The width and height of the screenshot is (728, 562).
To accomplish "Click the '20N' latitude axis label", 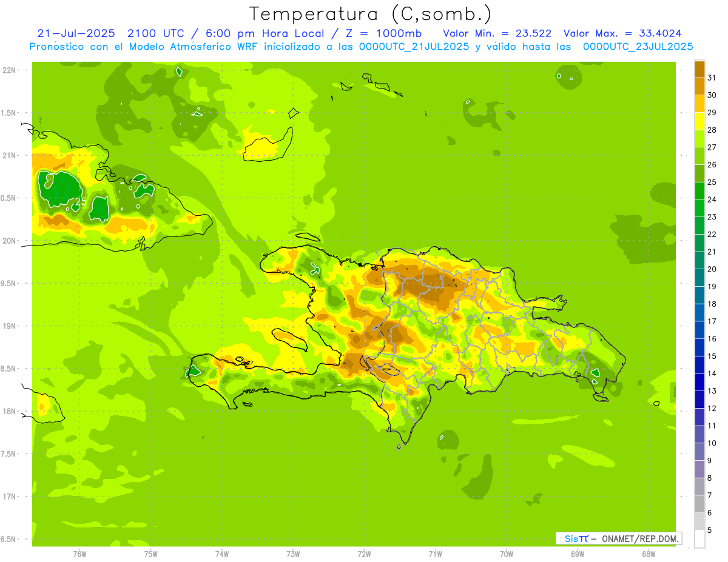I will tap(9, 241).
